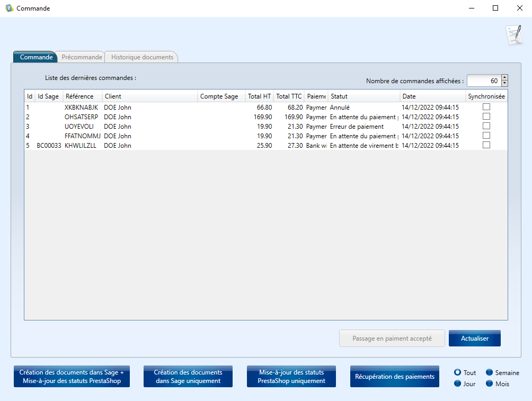Click Mise-à-jour des statuts PrestaShop uniquement
Viewport: 532px width, 401px height.
291,376
